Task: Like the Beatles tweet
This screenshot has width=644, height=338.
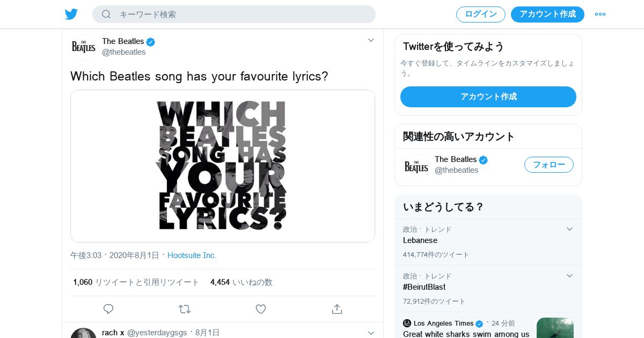Action: pos(261,309)
